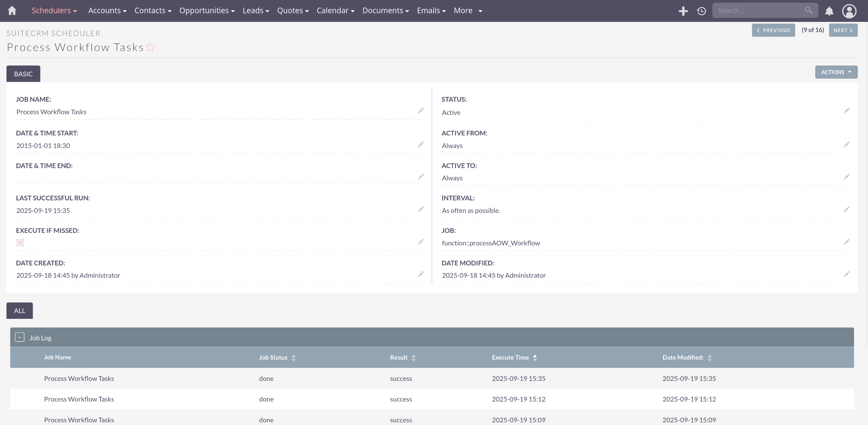Click pencil icon for Status field

click(x=847, y=111)
